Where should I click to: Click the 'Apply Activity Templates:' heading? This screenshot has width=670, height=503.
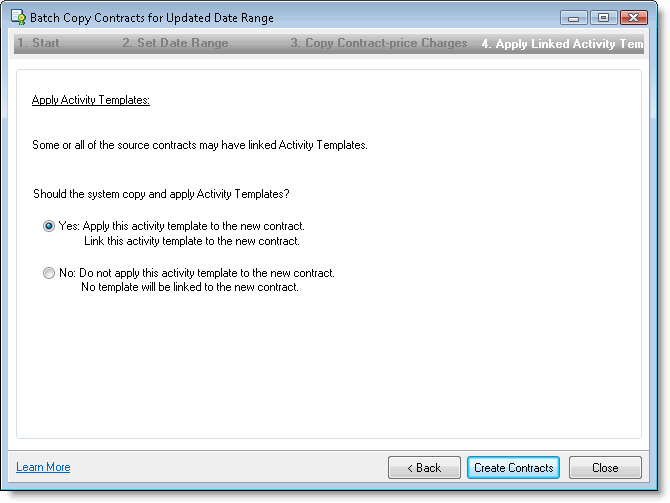click(91, 100)
